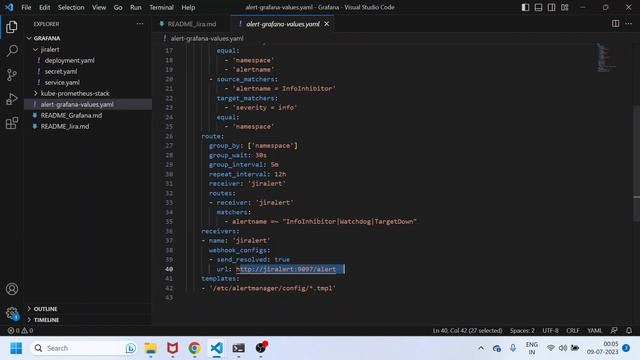
Task: Open the Extensions view
Action: tap(12, 123)
